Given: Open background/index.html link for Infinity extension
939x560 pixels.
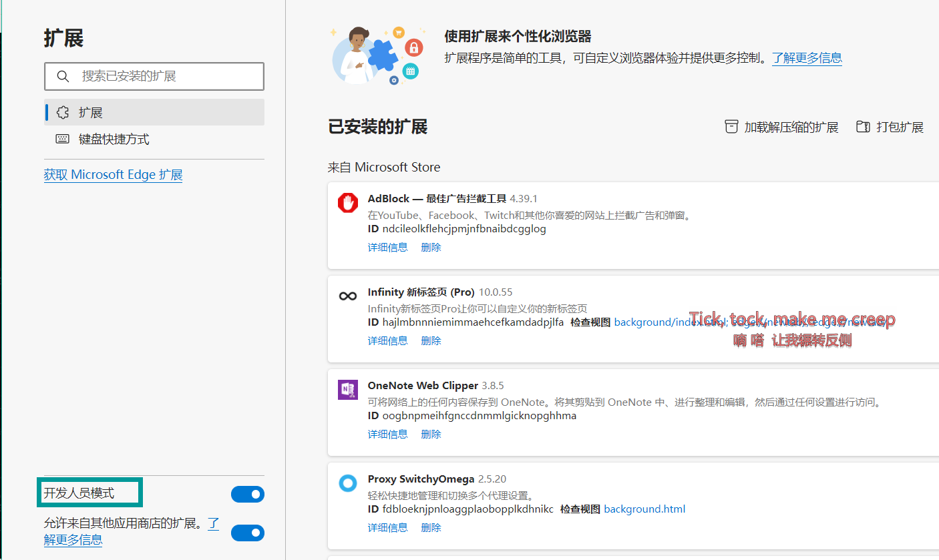Looking at the screenshot, I should [x=661, y=322].
